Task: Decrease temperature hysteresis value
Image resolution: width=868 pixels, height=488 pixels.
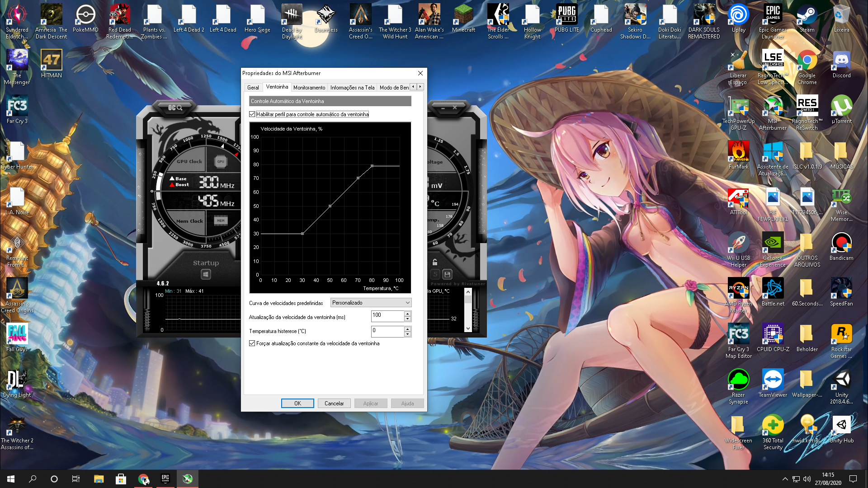Action: 407,334
